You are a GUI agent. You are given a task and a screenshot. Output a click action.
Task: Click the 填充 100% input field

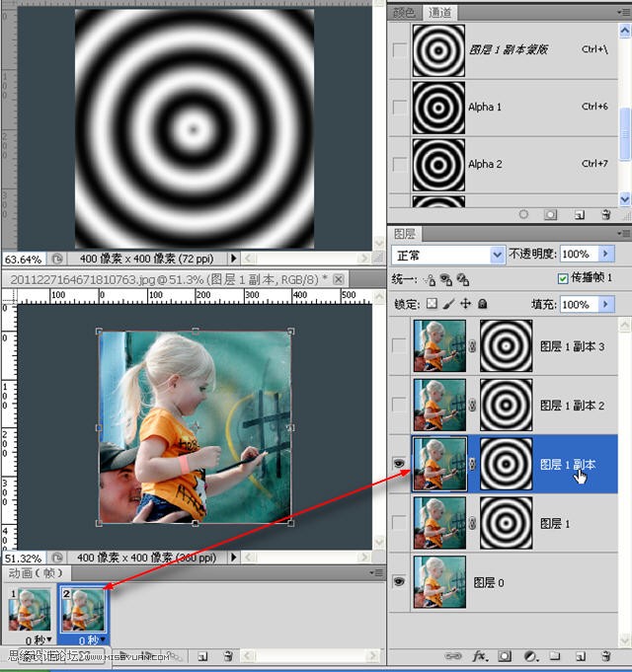tap(580, 304)
